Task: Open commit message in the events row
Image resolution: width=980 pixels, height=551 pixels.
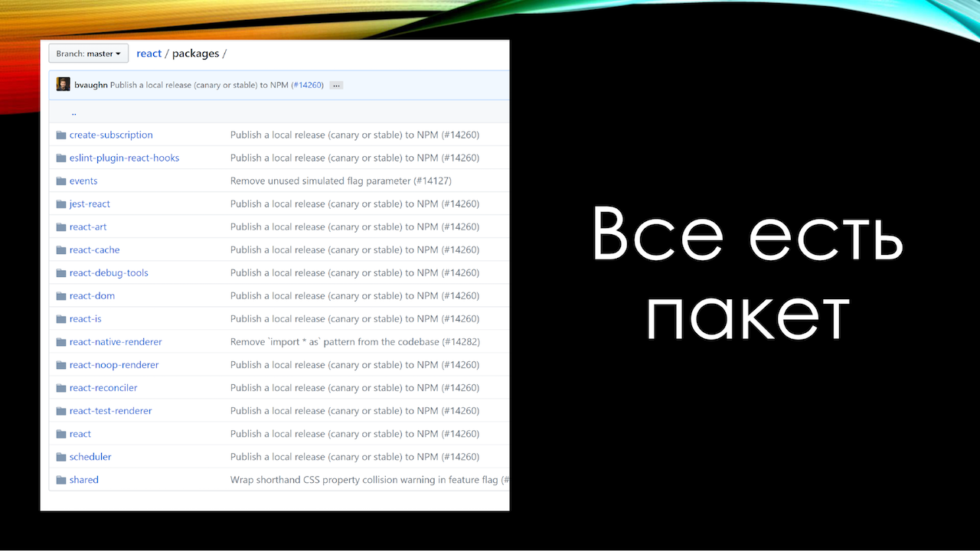Action: (x=341, y=181)
